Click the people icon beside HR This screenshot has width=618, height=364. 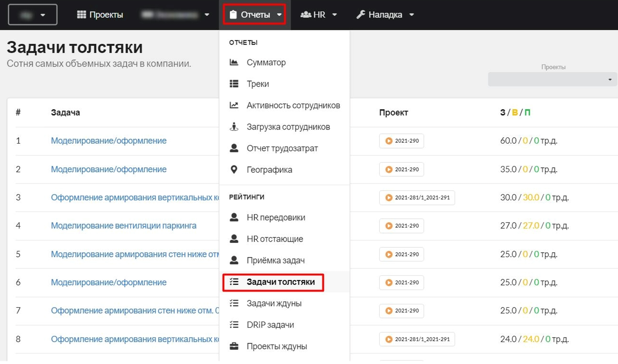(306, 15)
